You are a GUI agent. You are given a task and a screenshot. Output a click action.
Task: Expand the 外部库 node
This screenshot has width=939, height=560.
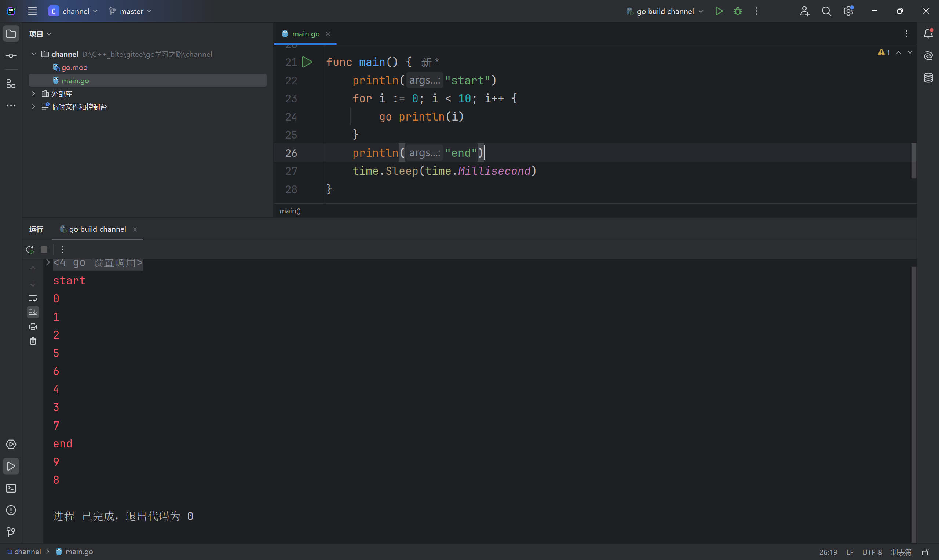[x=34, y=93]
